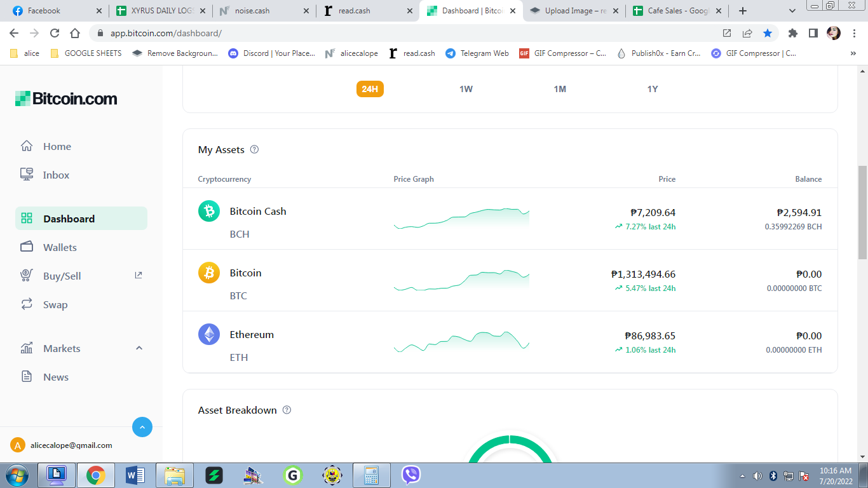Click the share page icon in address bar
Viewport: 868px width, 488px height.
click(747, 33)
